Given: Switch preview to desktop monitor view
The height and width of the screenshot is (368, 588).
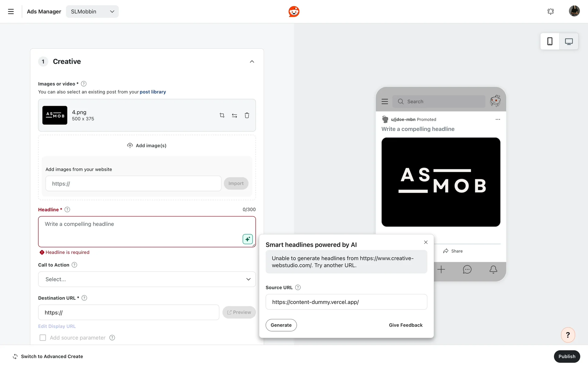Looking at the screenshot, I should [x=569, y=41].
